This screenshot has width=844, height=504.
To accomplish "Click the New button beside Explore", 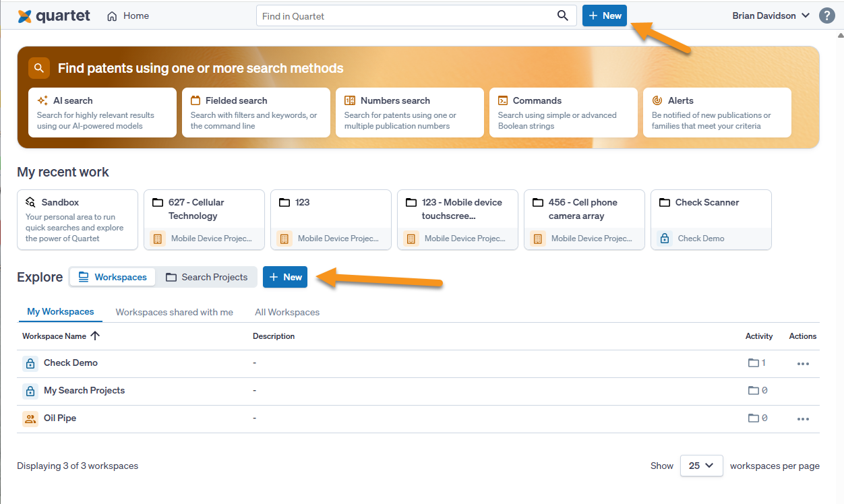I will click(285, 277).
